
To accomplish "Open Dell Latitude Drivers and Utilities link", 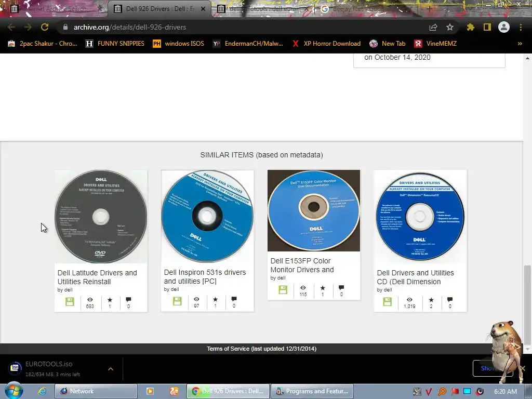I will pos(97,277).
